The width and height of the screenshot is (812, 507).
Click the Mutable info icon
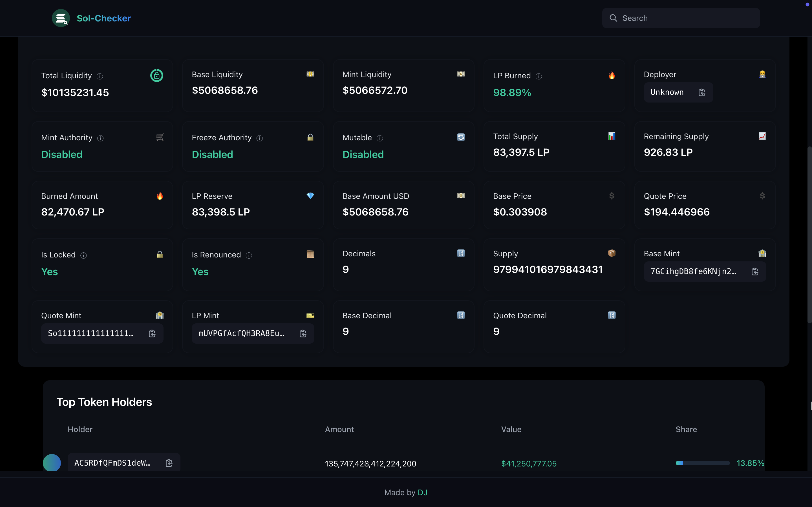pos(380,138)
